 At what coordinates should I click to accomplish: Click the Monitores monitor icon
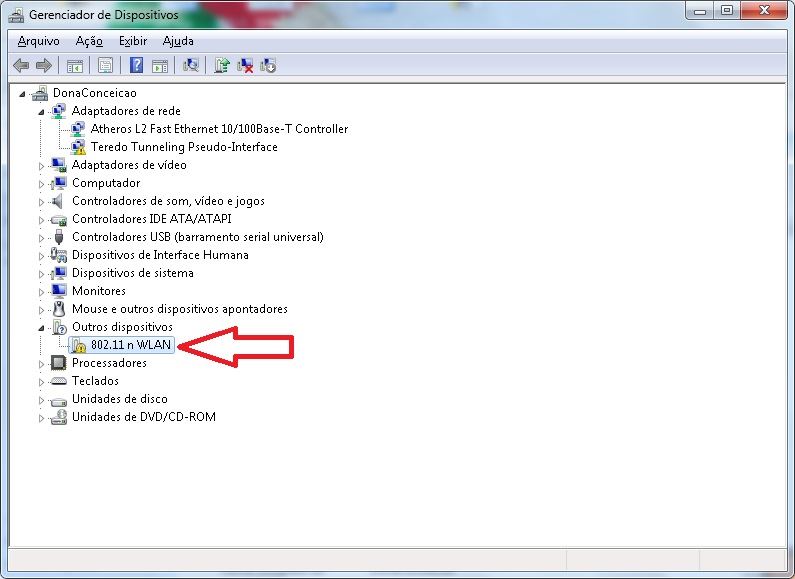(59, 291)
